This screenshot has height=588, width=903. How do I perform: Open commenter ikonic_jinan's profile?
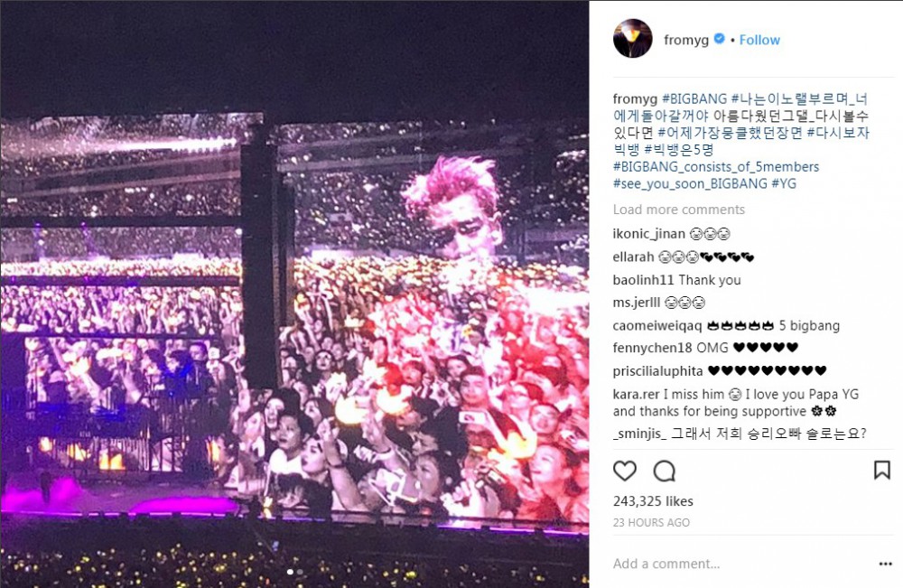point(648,234)
